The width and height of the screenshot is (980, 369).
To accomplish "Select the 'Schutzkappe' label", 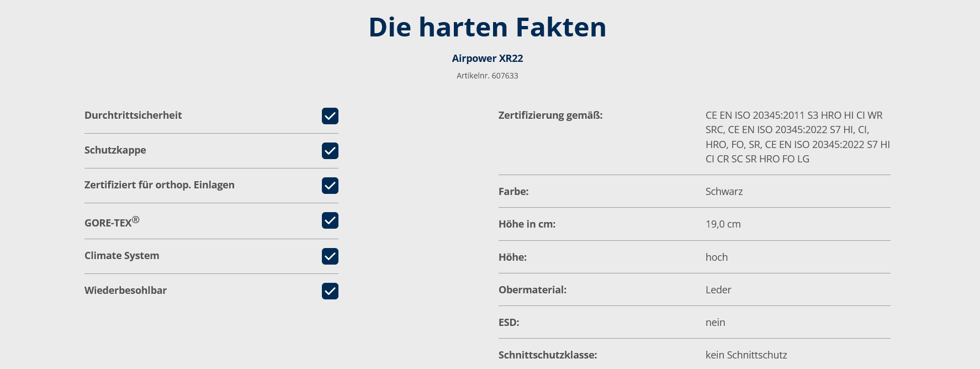I will point(115,150).
